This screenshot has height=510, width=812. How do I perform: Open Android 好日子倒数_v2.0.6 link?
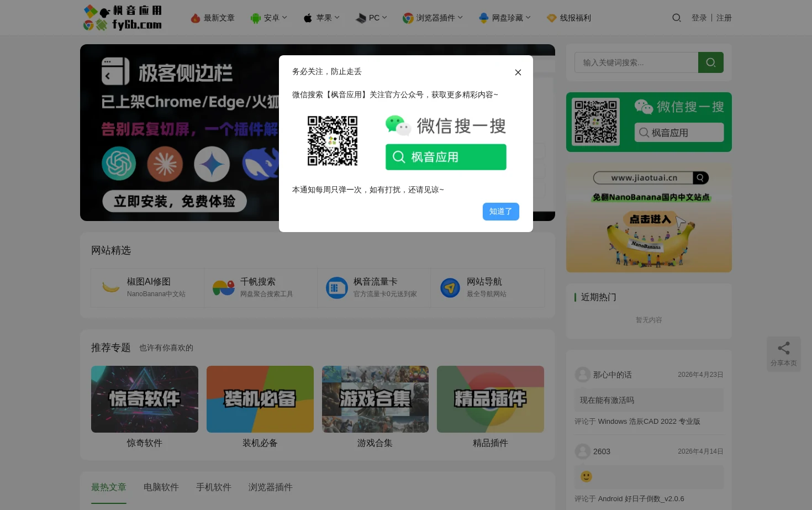coord(641,499)
